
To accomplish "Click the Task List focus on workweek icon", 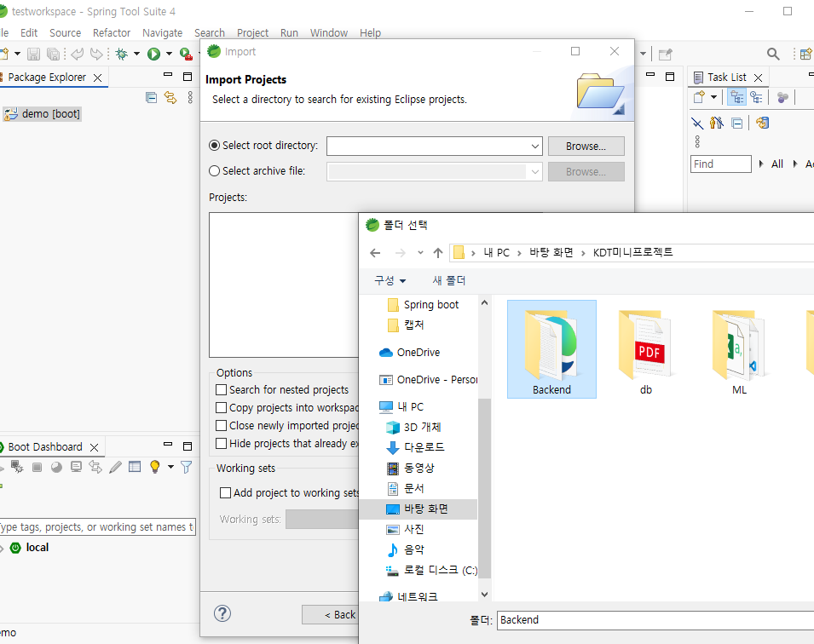I will (716, 123).
